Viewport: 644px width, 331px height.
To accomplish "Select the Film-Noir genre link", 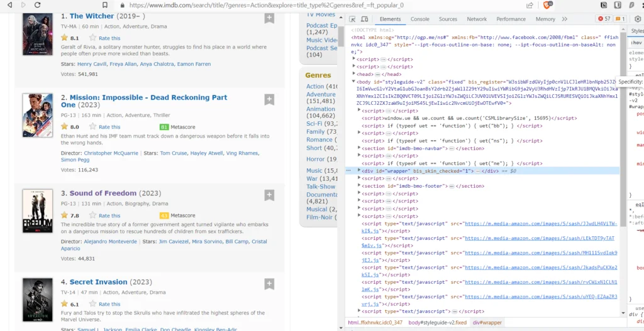I will (x=319, y=217).
